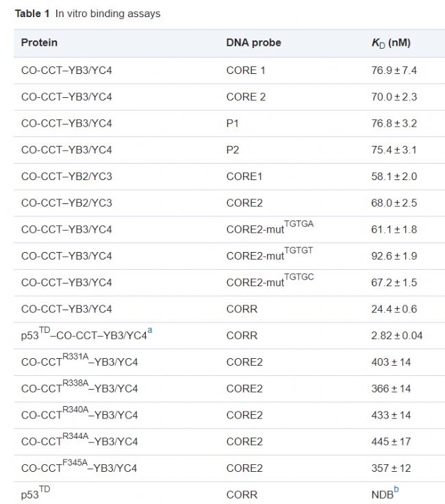Click the 'KD (nM)' column header
The width and height of the screenshot is (445, 504).
pyautogui.click(x=391, y=43)
